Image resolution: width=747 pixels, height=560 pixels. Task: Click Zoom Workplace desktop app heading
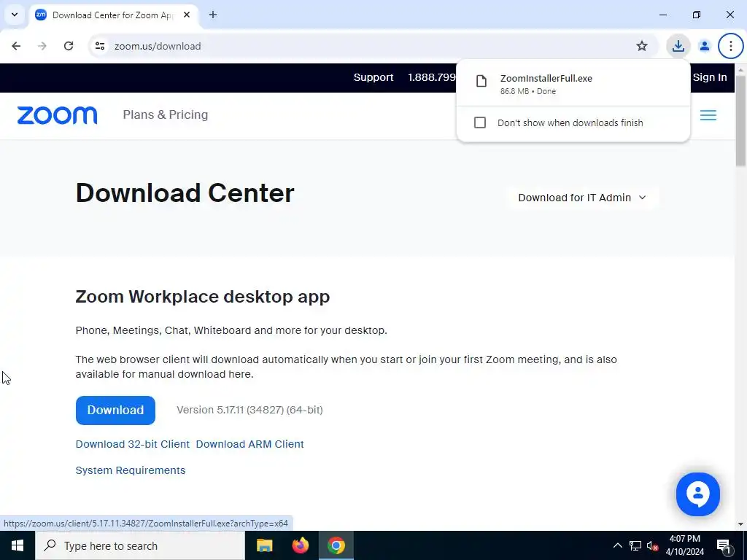pos(203,297)
